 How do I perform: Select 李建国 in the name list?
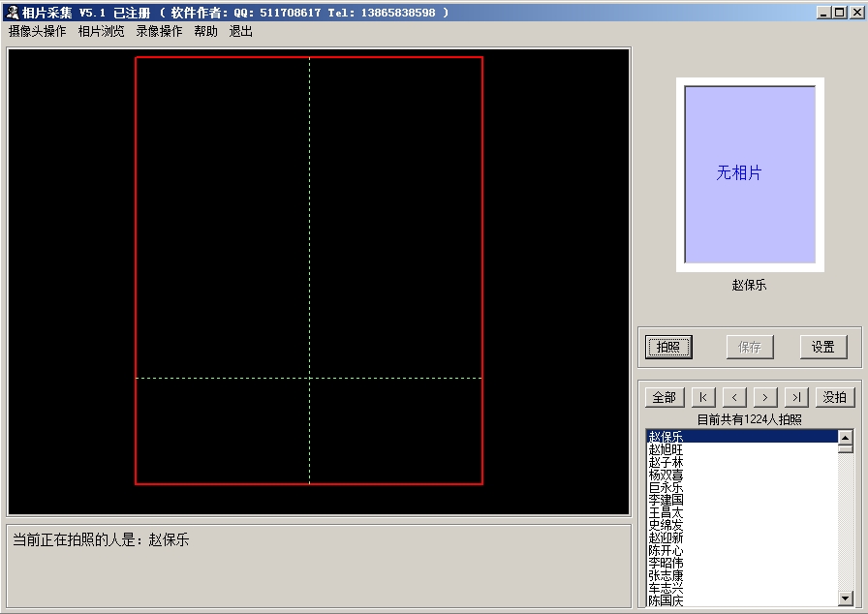[742, 500]
